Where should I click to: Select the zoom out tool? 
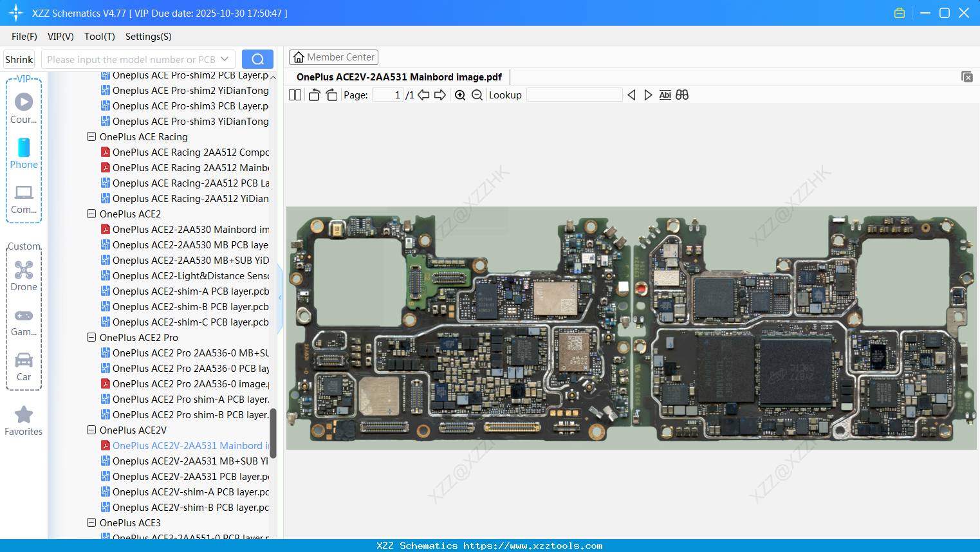(477, 95)
